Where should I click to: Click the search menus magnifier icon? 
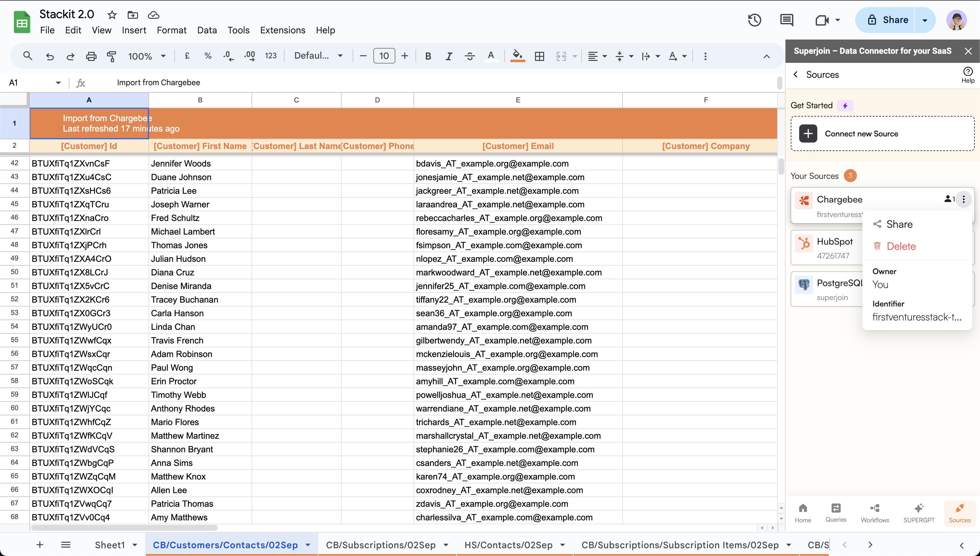[x=28, y=56]
